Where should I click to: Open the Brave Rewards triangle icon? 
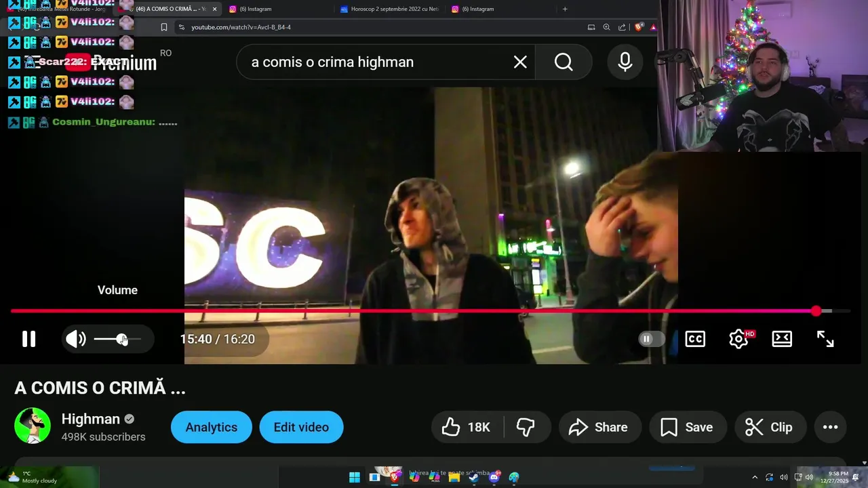pos(653,27)
